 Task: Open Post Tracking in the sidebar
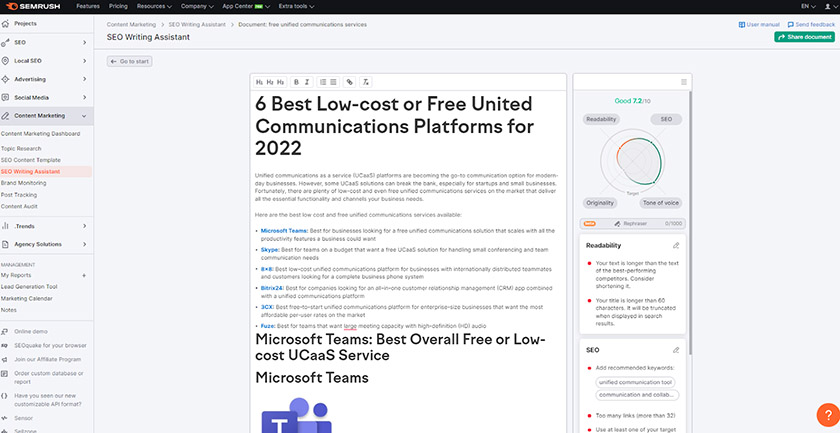tap(19, 195)
